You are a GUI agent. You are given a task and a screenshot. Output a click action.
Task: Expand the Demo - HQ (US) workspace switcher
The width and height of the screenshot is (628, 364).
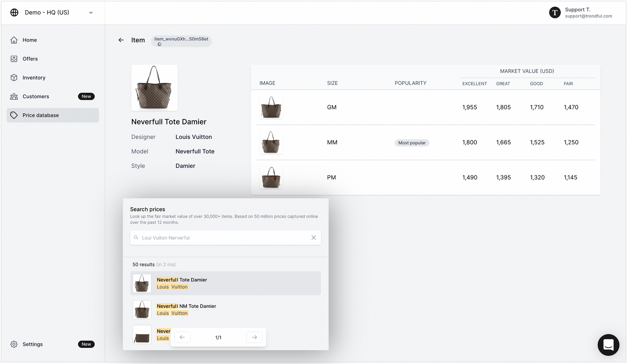click(x=91, y=12)
